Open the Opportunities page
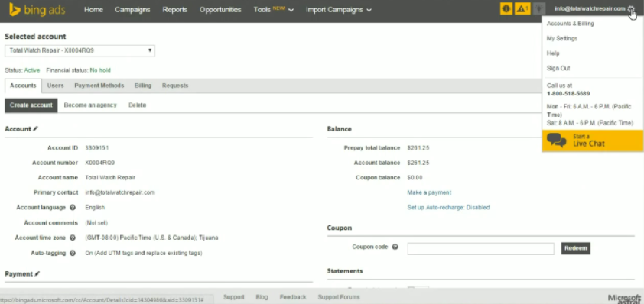Viewport: 644px width, 304px height. click(x=220, y=10)
